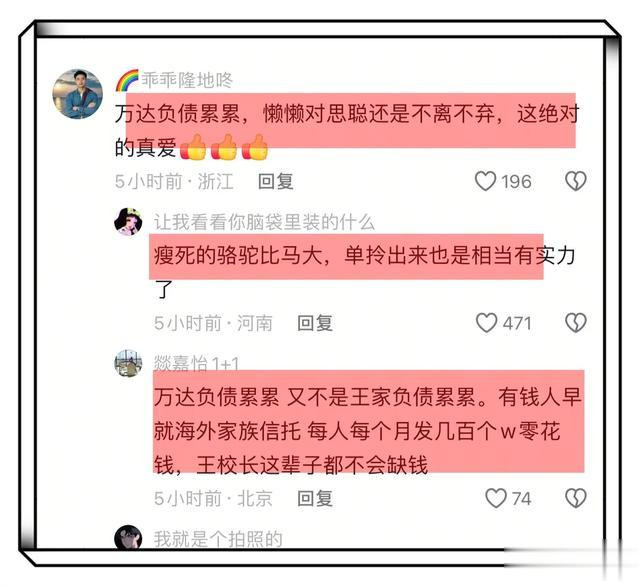Dislike the 万达负债累累 comment from 浙江
640x587 pixels.
(576, 181)
